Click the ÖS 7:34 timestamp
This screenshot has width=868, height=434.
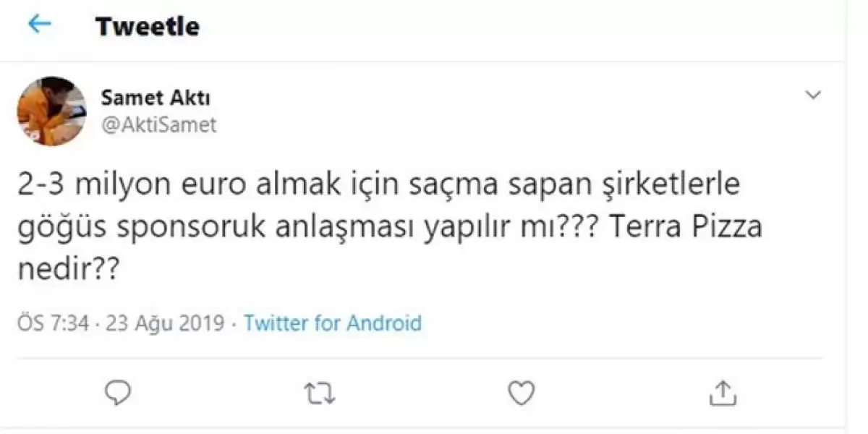pos(53,322)
